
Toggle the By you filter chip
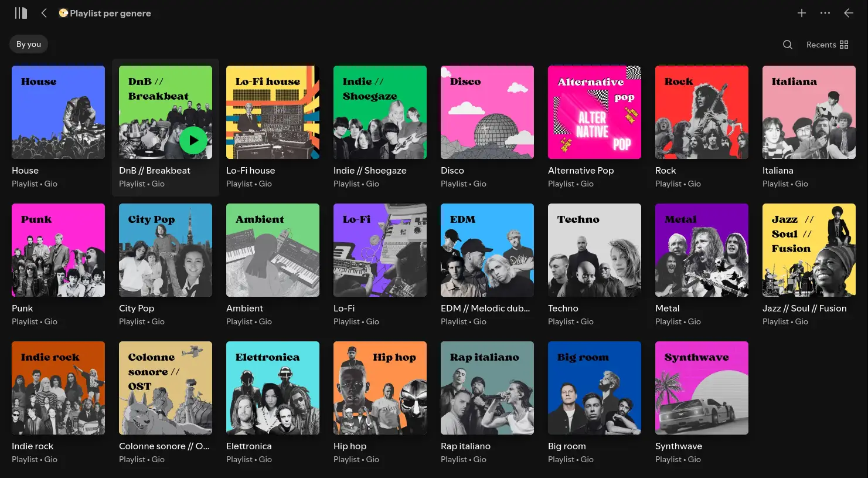[29, 44]
